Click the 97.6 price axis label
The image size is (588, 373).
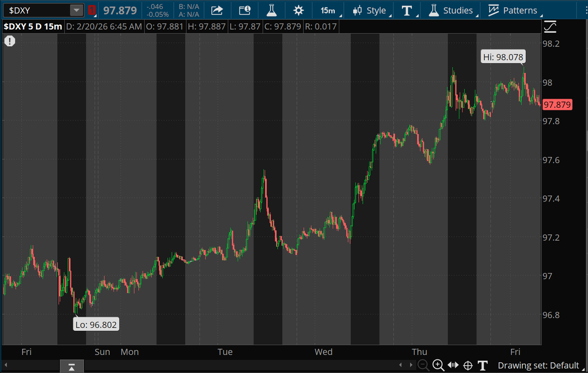point(551,160)
